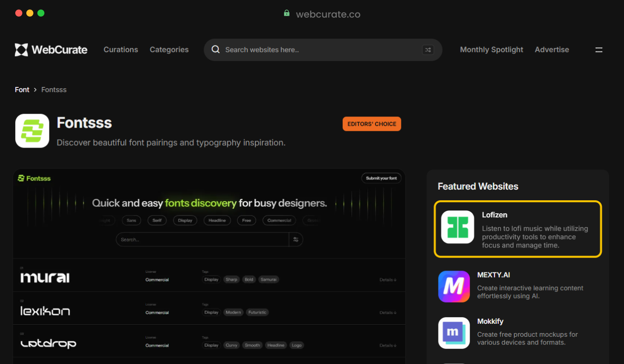Open Monthly Spotlight page
This screenshot has height=364, width=624.
click(x=492, y=49)
